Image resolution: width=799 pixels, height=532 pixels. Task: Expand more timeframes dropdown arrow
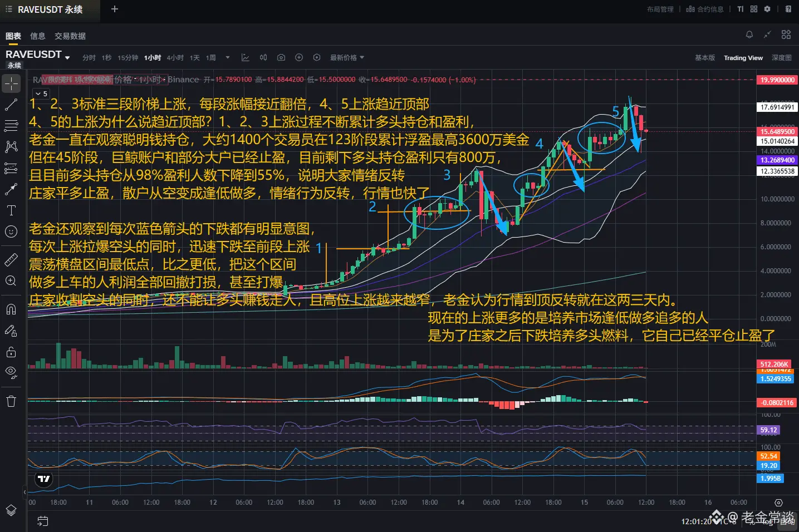point(228,58)
